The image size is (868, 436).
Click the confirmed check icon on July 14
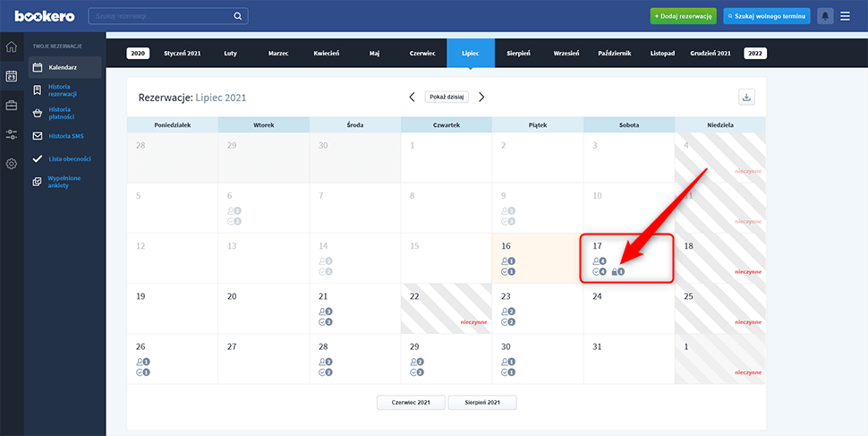click(x=321, y=271)
